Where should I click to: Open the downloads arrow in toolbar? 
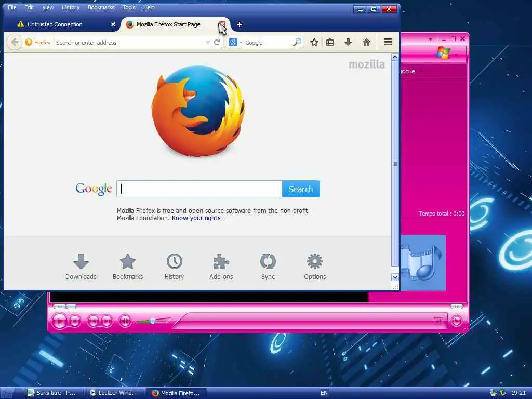click(348, 43)
